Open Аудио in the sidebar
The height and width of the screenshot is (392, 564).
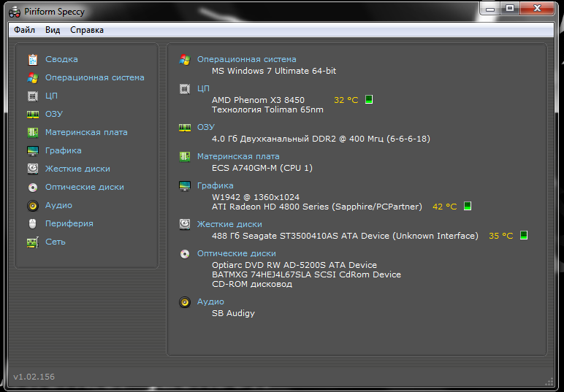(58, 206)
